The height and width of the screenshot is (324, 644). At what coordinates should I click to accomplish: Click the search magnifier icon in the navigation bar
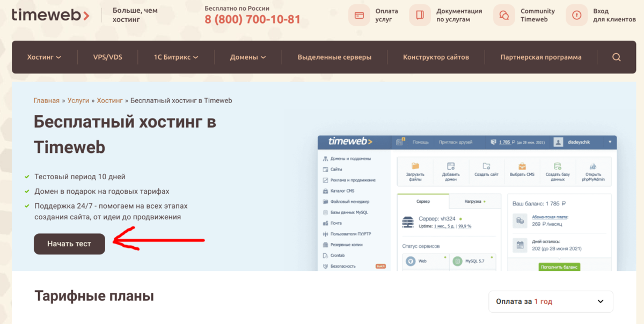coord(616,57)
